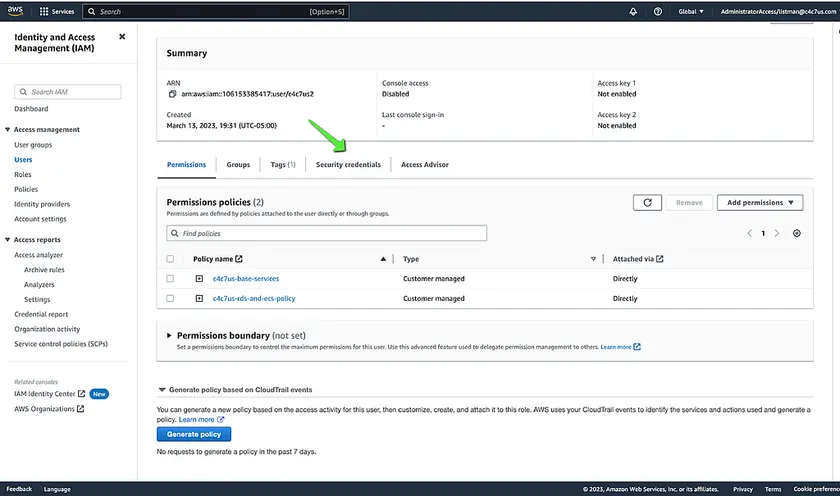Image resolution: width=840 pixels, height=496 pixels.
Task: Open the Access Advisor tab
Action: (425, 164)
